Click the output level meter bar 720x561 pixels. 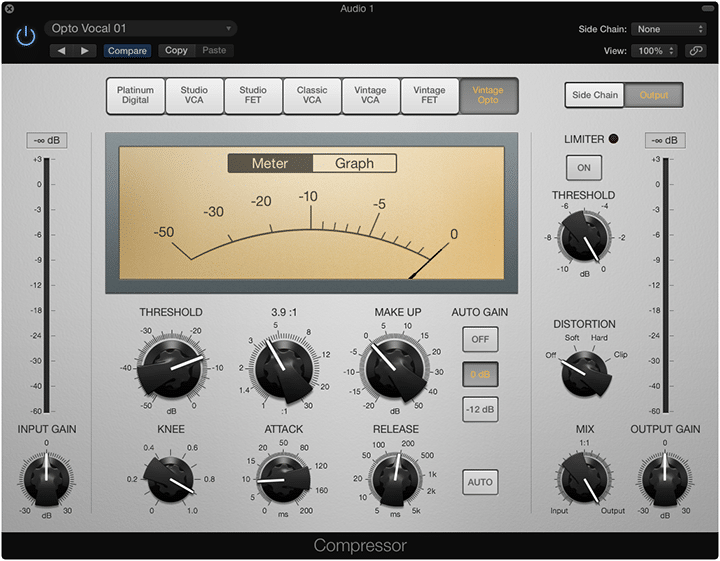pyautogui.click(x=665, y=285)
